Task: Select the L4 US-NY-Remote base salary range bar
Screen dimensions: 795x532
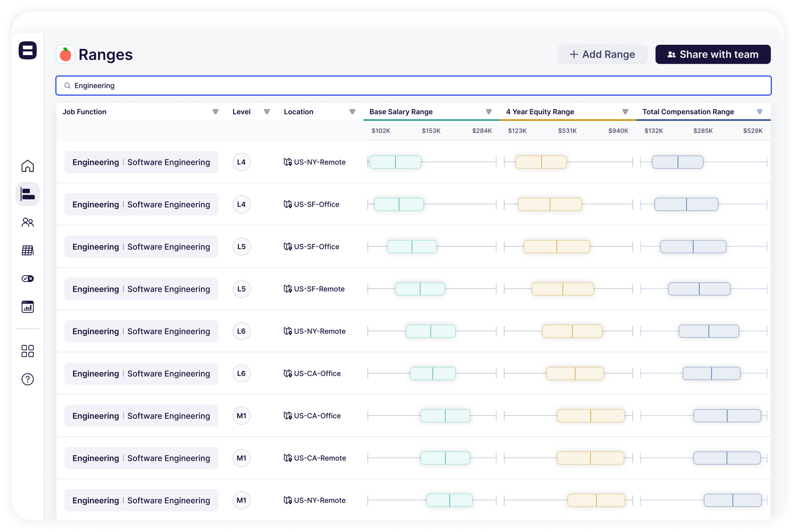Action: 396,162
